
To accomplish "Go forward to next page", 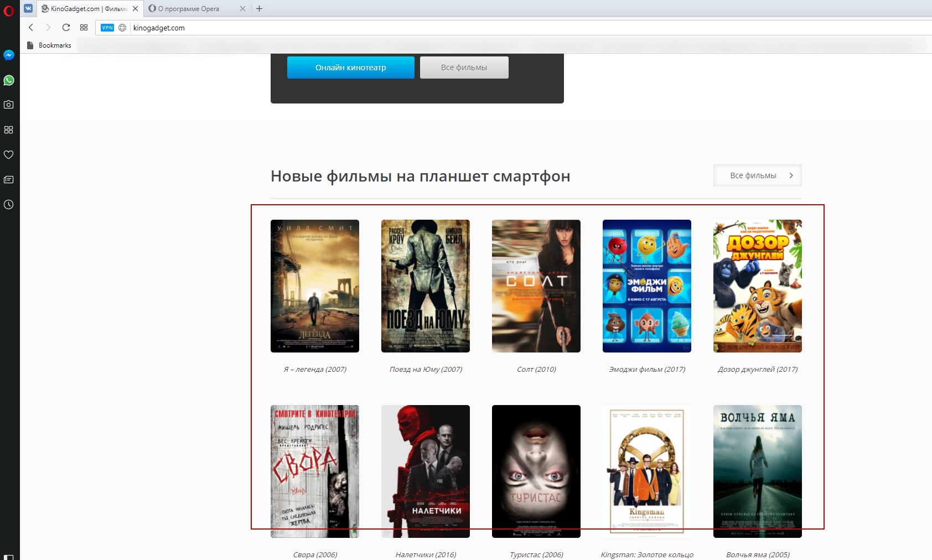I will (x=48, y=27).
